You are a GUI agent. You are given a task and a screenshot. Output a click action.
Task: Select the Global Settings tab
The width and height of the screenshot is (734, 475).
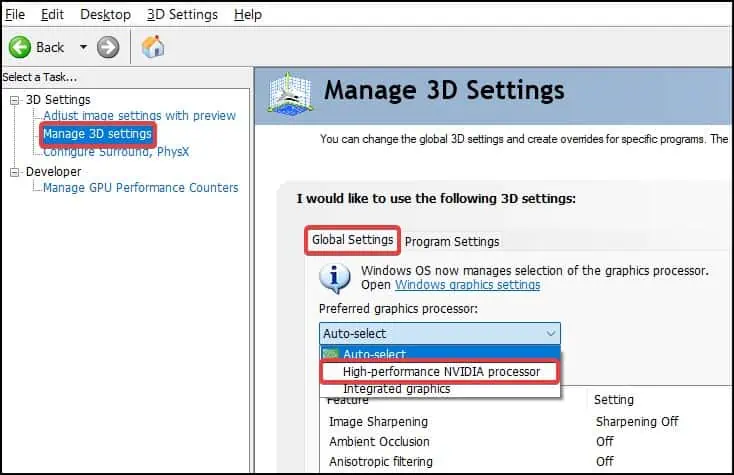click(x=353, y=240)
